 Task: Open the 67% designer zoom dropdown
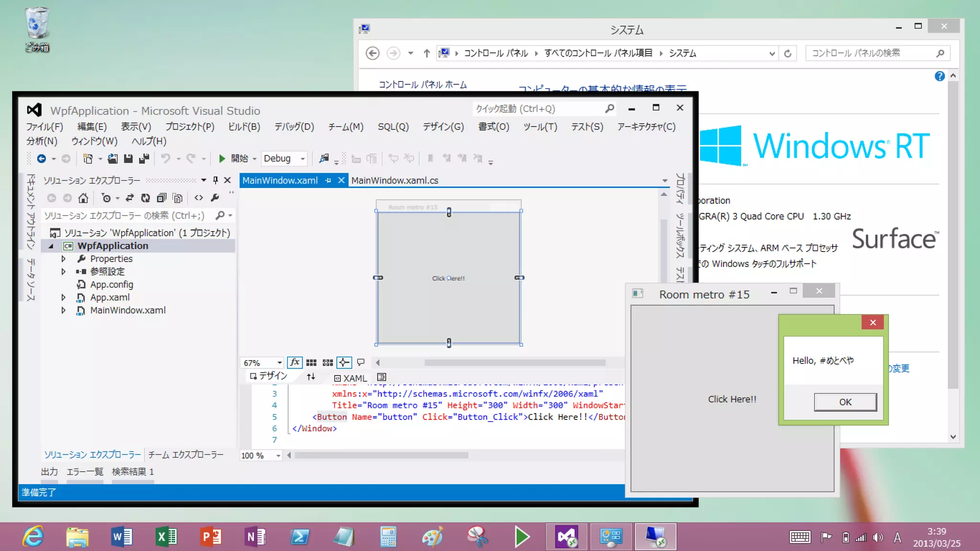(x=279, y=363)
